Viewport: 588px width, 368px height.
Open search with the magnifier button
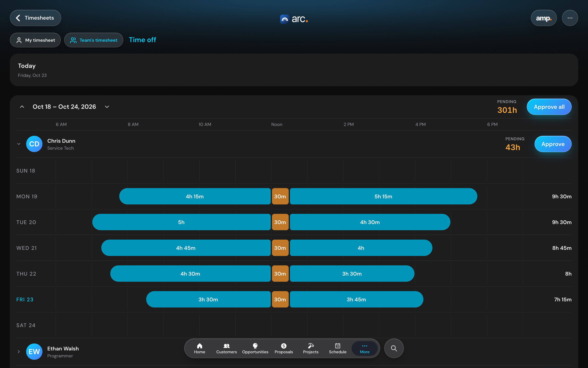coord(394,349)
